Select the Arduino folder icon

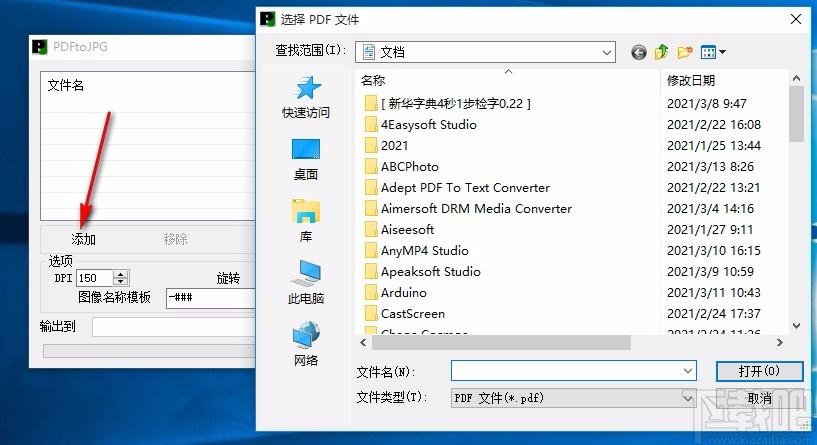tap(371, 292)
